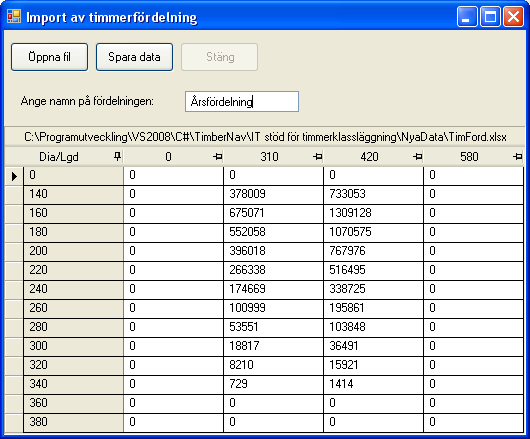Maximize the Import av timmerfördelning window
The height and width of the screenshot is (439, 530).
pyautogui.click(x=490, y=17)
